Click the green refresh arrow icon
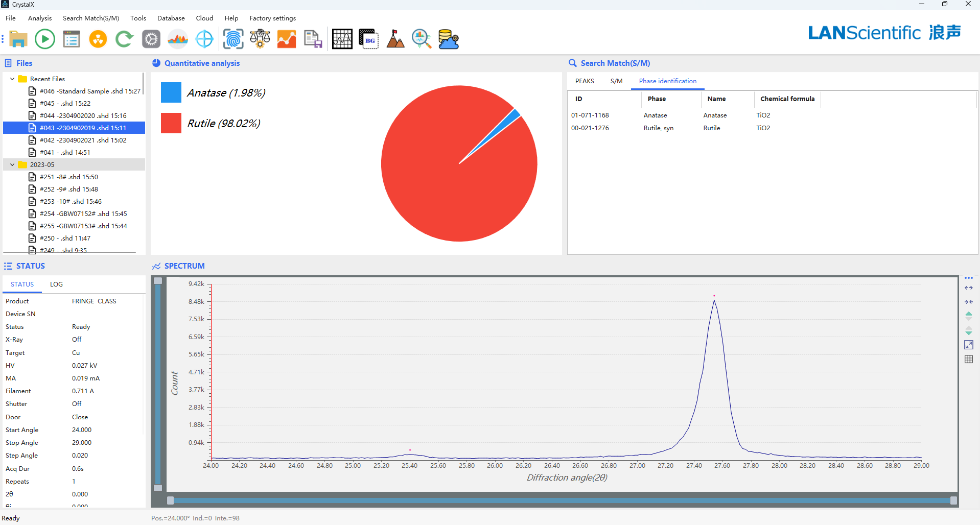980x525 pixels. point(124,39)
